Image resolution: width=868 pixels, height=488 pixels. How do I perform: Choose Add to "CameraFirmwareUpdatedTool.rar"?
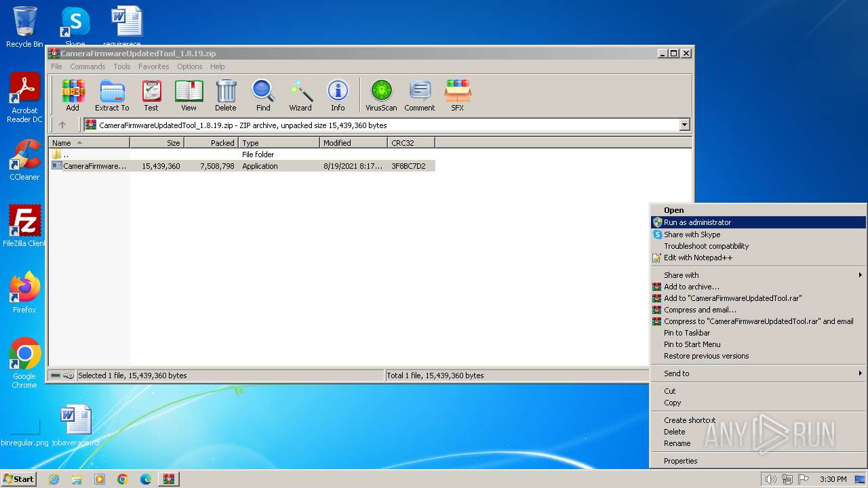(x=758, y=298)
